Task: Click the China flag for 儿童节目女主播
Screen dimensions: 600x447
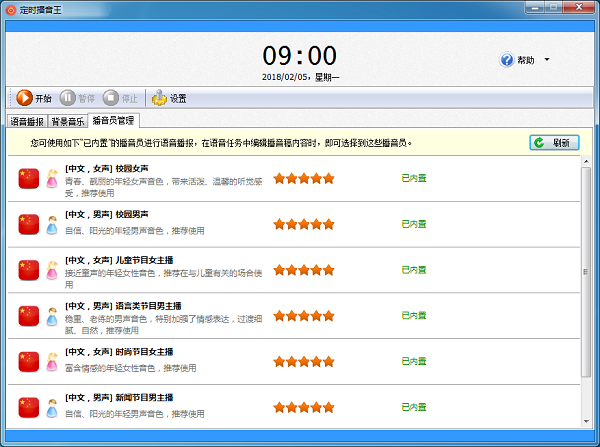Action: 29,270
